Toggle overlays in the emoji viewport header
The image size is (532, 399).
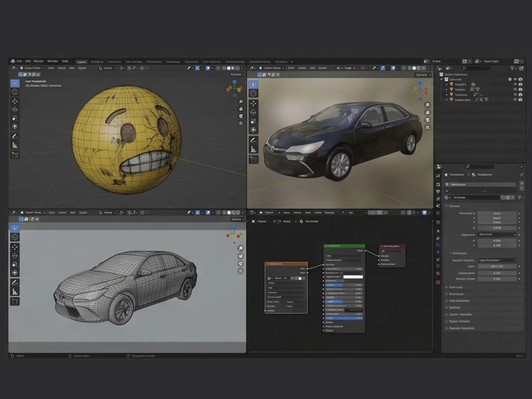pos(208,68)
